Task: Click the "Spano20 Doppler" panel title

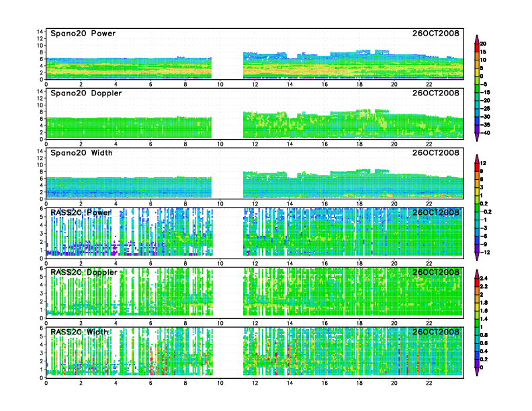Action: [86, 93]
